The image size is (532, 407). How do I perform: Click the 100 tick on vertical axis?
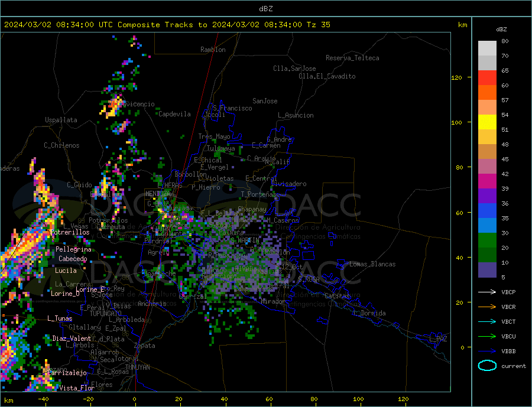click(456, 122)
